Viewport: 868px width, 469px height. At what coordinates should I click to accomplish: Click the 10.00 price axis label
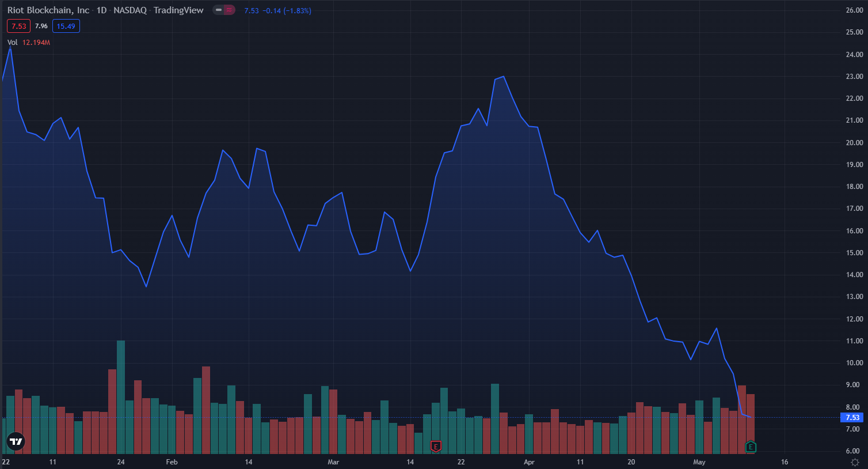(854, 363)
